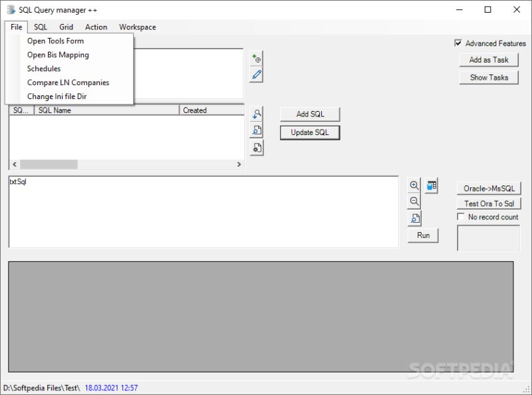Click the Update SQL button
The width and height of the screenshot is (532, 395).
(x=310, y=132)
